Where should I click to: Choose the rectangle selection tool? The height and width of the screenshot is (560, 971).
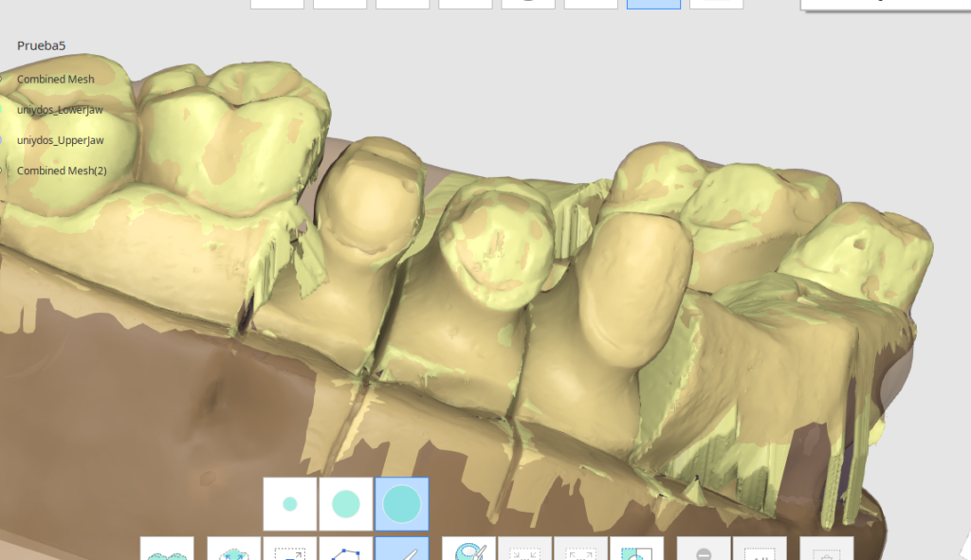290,549
